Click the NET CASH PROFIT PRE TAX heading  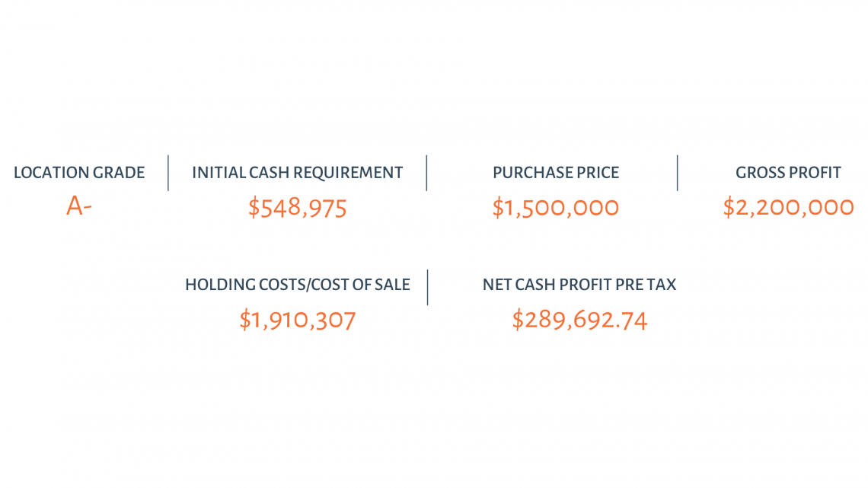click(579, 285)
